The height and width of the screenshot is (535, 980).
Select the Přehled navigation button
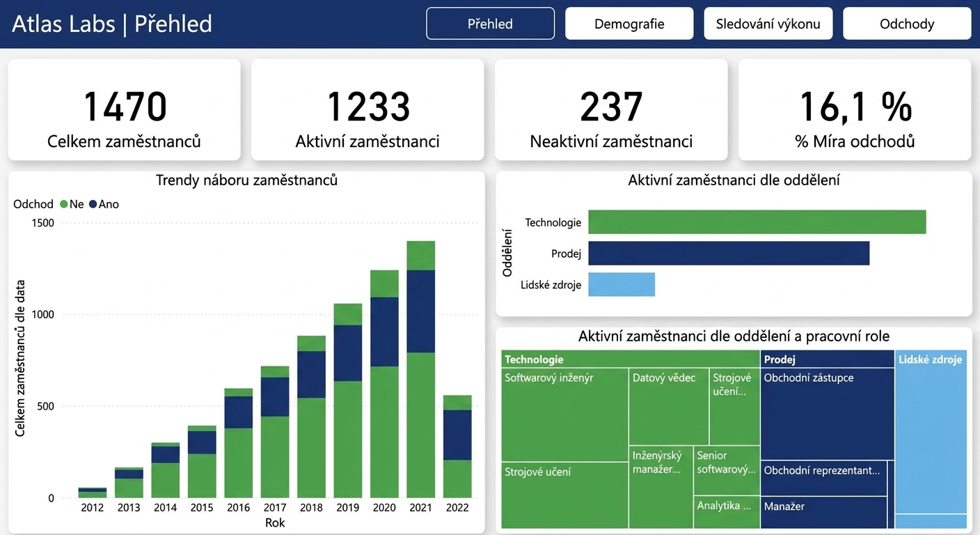[490, 24]
